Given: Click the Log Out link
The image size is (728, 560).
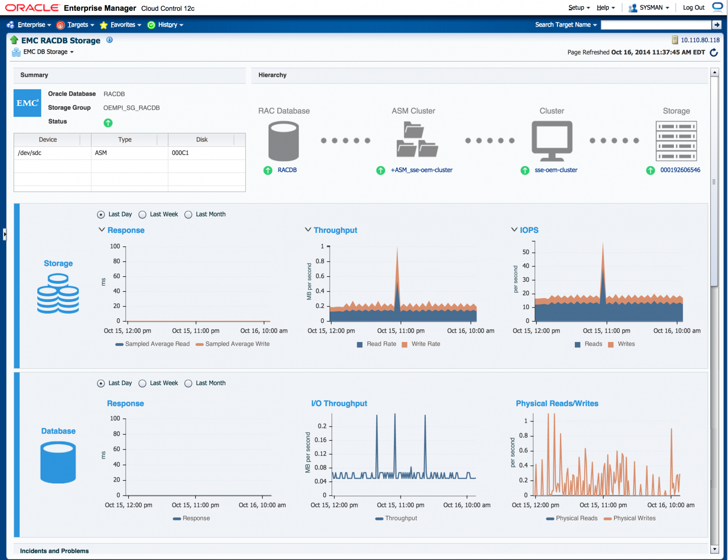Looking at the screenshot, I should click(693, 7).
